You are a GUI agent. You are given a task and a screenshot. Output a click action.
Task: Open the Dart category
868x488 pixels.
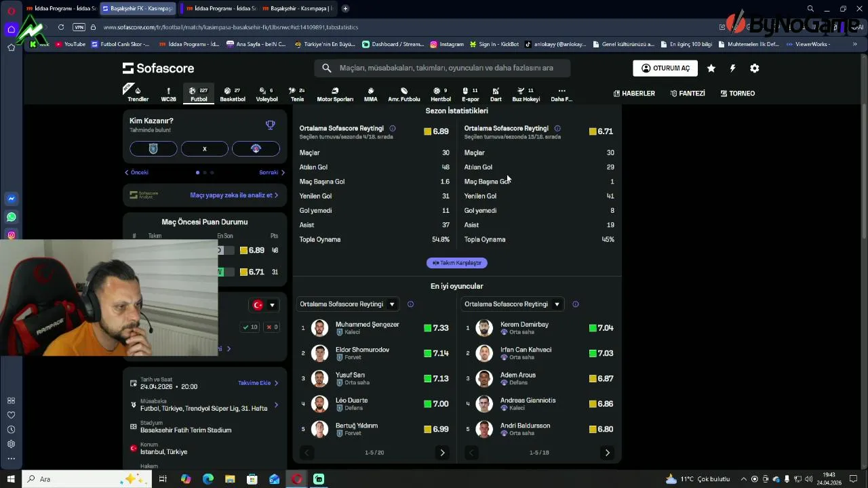[496, 94]
